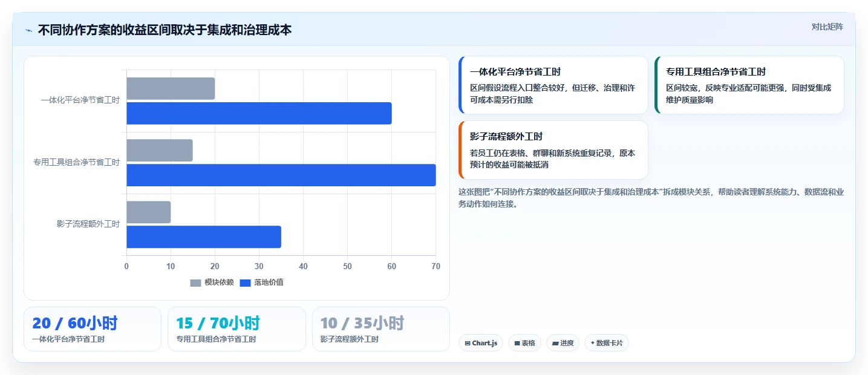The width and height of the screenshot is (868, 375).
Task: Click the x-axis tick 70
Action: click(436, 267)
